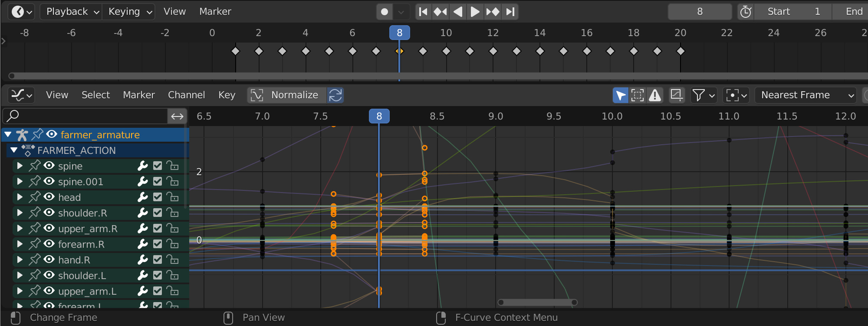Viewport: 868px width, 326px height.
Task: Jump to next keyframe
Action: 493,12
